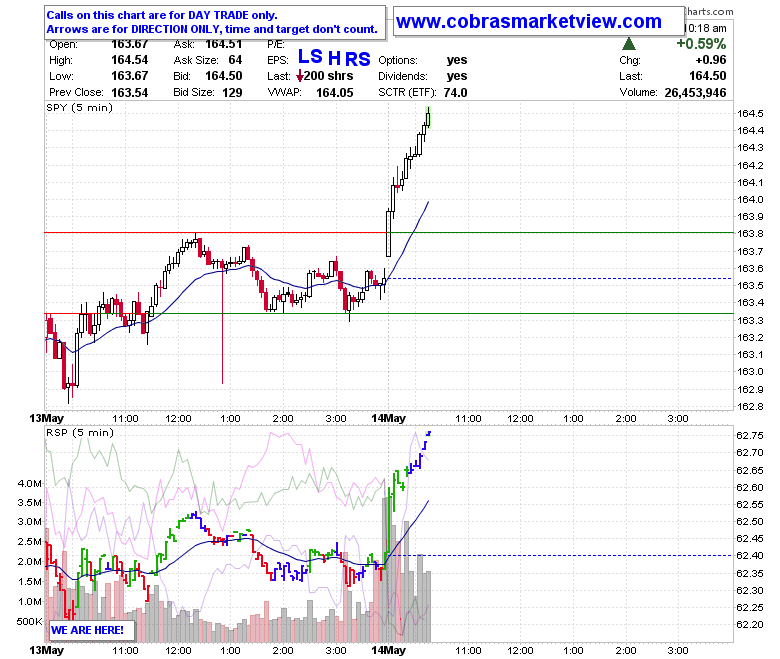Click the 10:18 am timestamp
The height and width of the screenshot is (659, 780).
pyautogui.click(x=705, y=28)
